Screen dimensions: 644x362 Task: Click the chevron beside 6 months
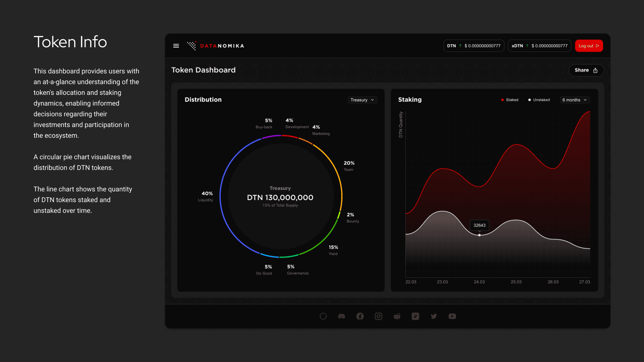pos(585,100)
